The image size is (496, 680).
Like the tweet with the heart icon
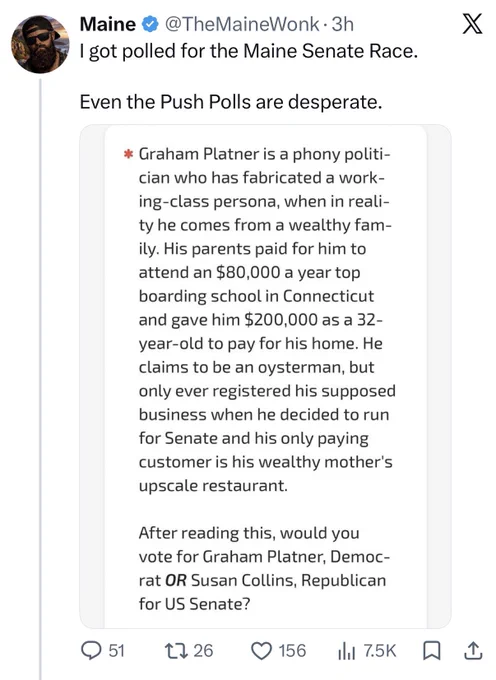coord(262,651)
